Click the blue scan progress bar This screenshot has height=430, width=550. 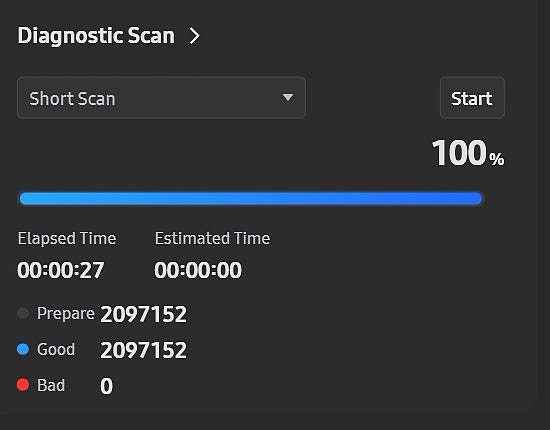coord(251,199)
